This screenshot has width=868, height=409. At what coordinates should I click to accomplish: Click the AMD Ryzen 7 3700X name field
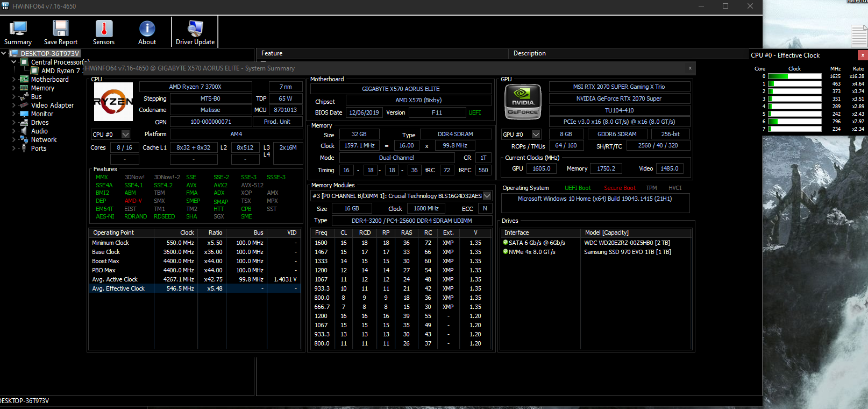pyautogui.click(x=195, y=87)
